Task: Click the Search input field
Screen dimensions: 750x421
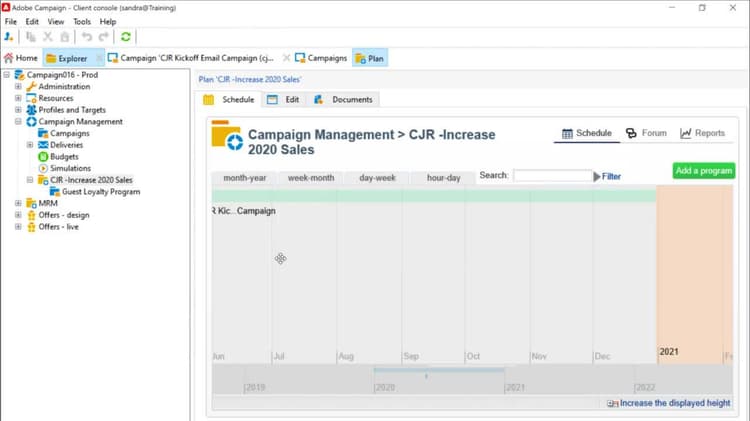Action: pos(552,176)
